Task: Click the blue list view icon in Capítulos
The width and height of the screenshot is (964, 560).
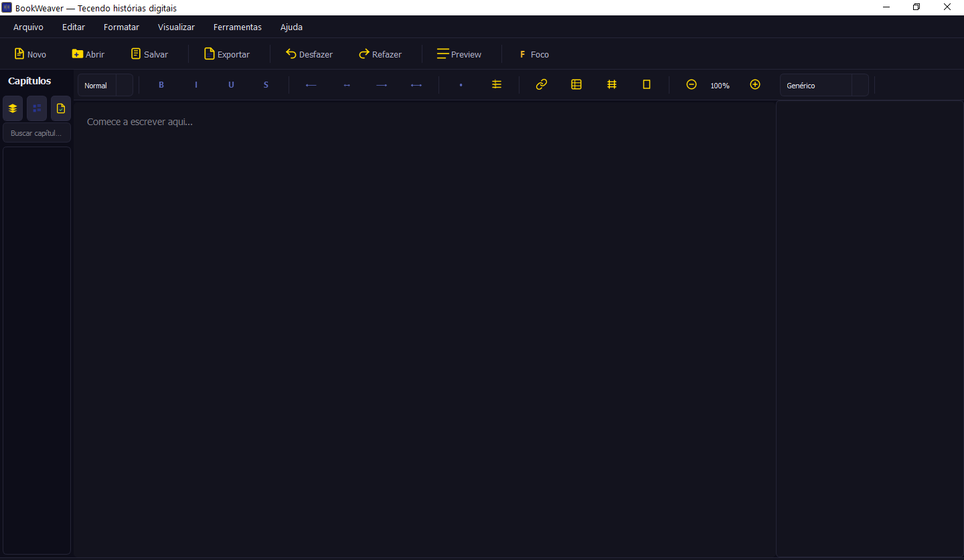Action: click(37, 108)
